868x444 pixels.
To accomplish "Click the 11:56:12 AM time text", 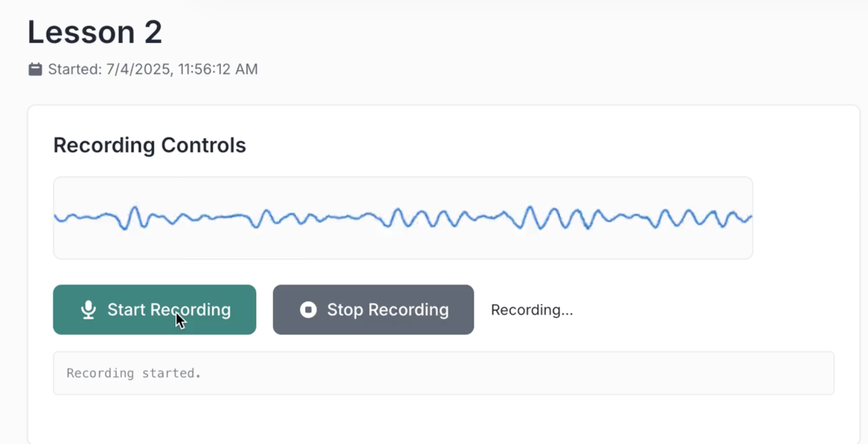I will [218, 69].
